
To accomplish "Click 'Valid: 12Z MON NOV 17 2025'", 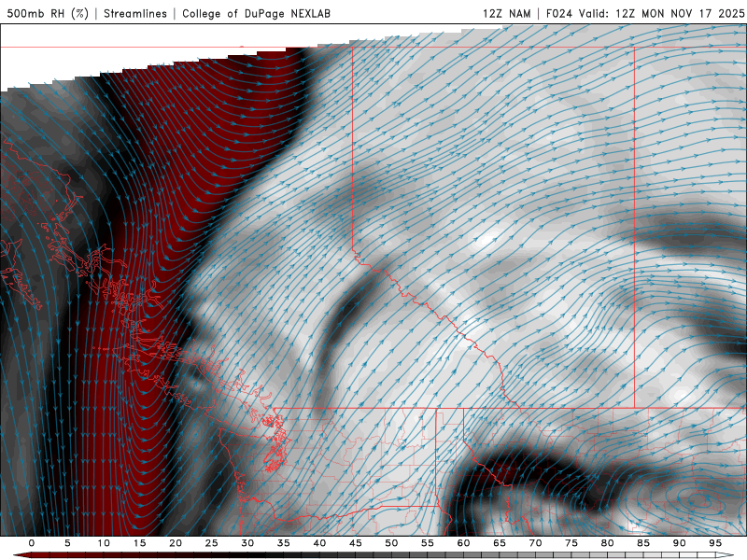I will pos(661,13).
